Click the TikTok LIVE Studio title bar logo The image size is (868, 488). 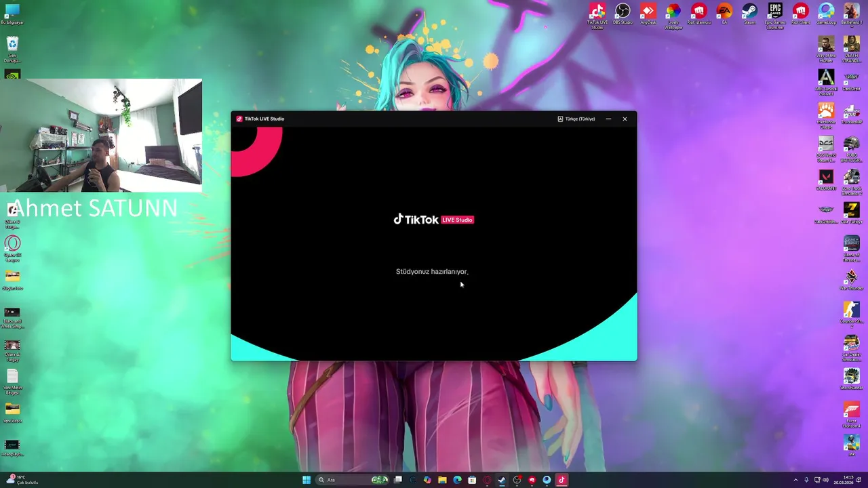pyautogui.click(x=239, y=119)
